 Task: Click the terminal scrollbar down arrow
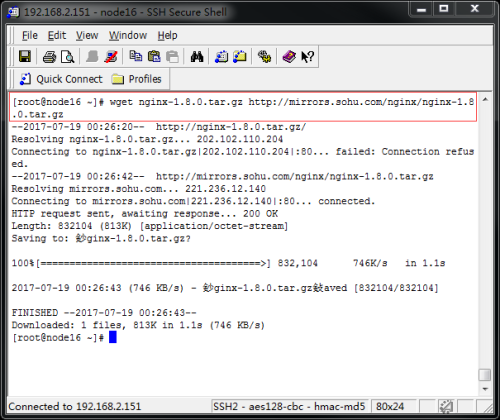[x=485, y=389]
